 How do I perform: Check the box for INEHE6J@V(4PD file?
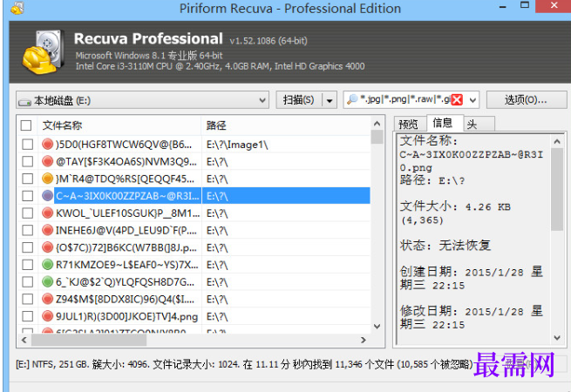[28, 230]
